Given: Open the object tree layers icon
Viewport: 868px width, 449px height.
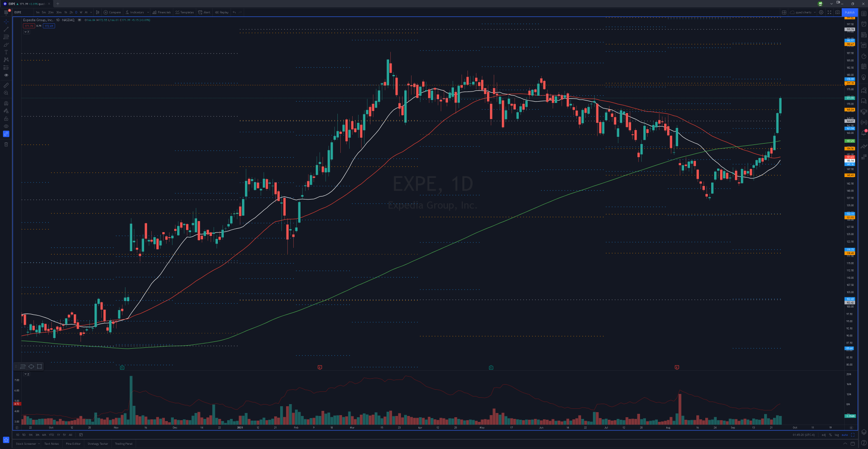Looking at the screenshot, I should click(864, 432).
